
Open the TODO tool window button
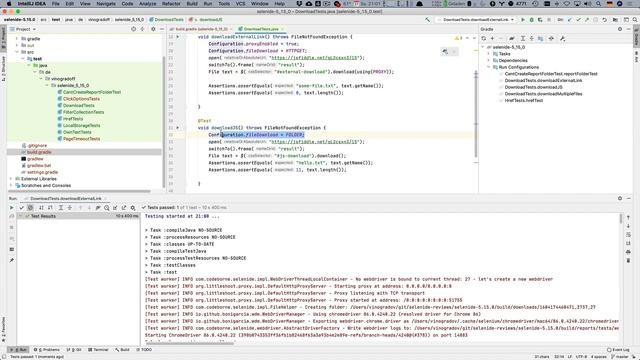coord(144,350)
